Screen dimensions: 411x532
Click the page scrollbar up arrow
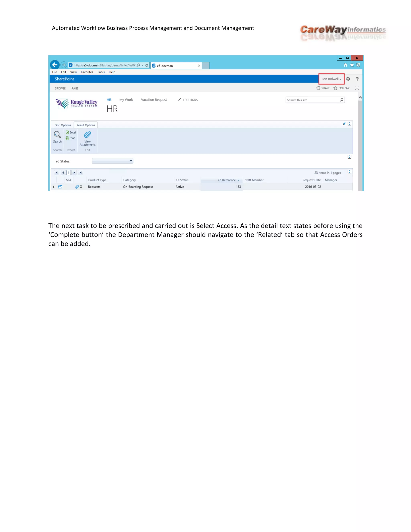360,97
